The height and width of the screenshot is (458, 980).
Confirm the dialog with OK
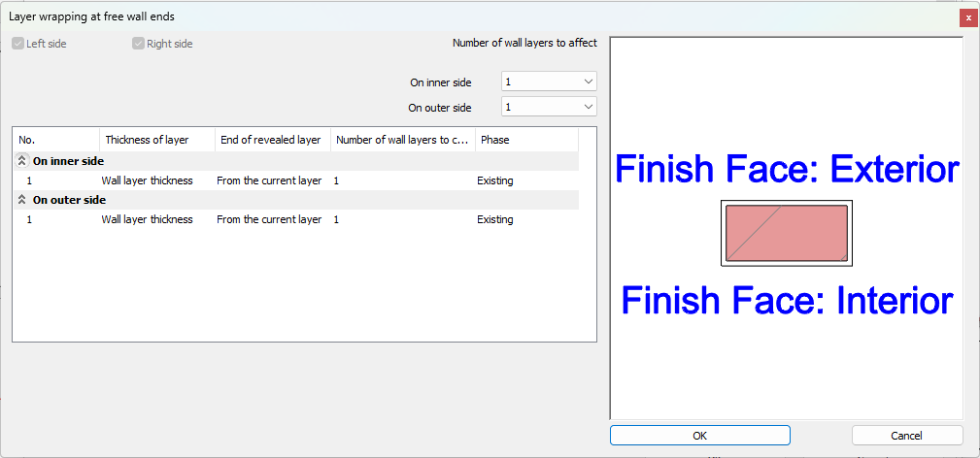699,436
